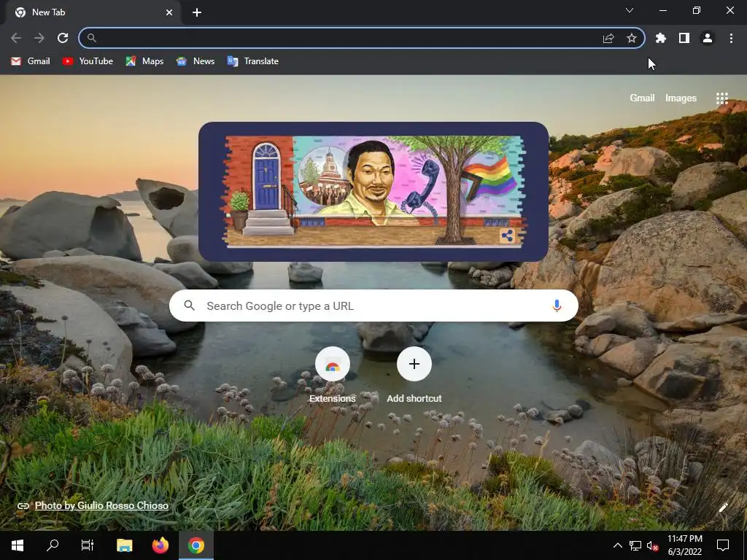Viewport: 747px width, 560px height.
Task: Open the Google apps grid
Action: [722, 98]
